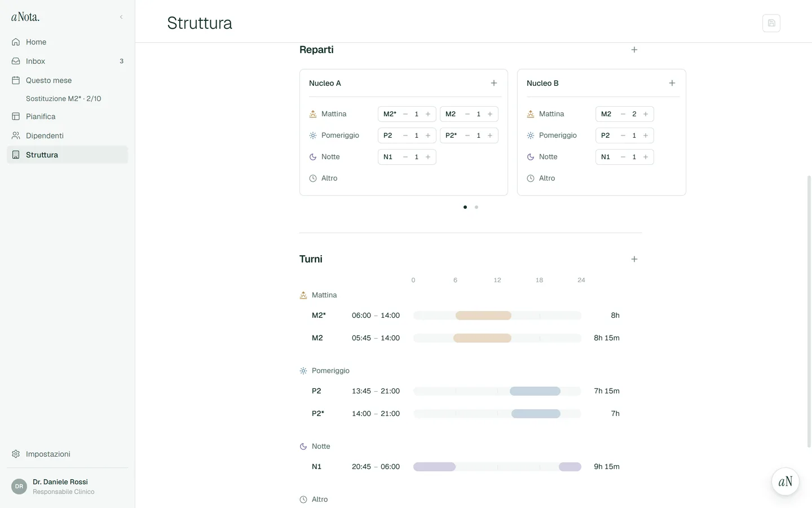Click the P2* 14:00 start time
This screenshot has width=812, height=508.
pyautogui.click(x=361, y=414)
